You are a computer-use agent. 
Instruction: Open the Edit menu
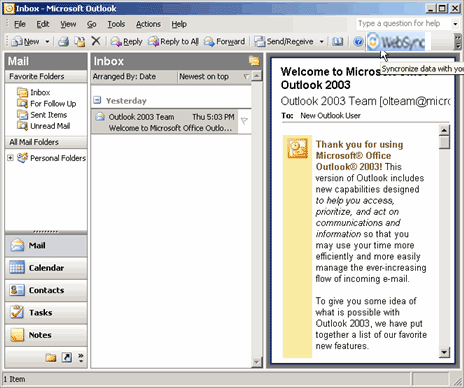tap(43, 24)
